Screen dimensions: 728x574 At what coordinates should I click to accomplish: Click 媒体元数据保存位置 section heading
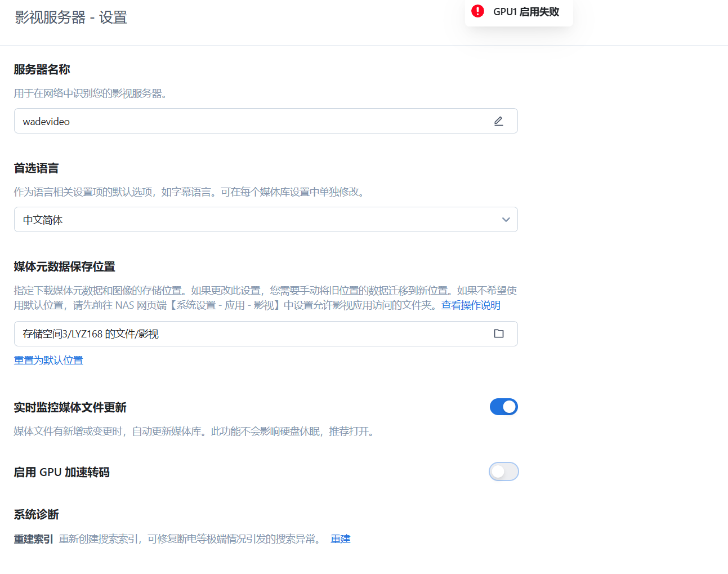64,266
